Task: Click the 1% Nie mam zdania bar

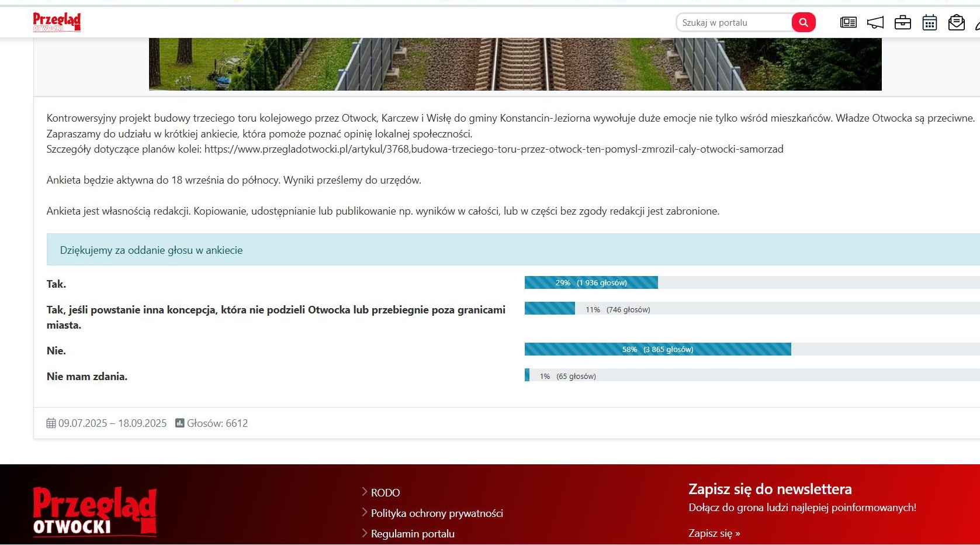Action: pos(527,375)
